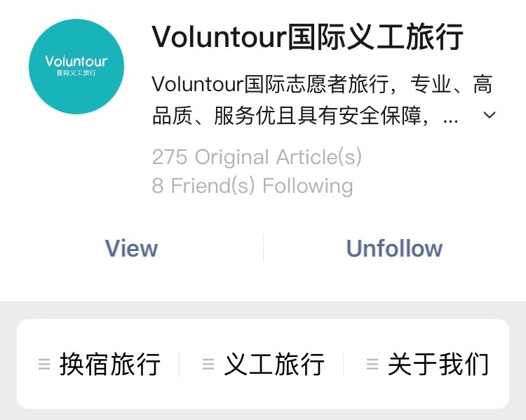This screenshot has width=526, height=420.
Task: Click the list icon beside 关于我们
Action: [372, 364]
